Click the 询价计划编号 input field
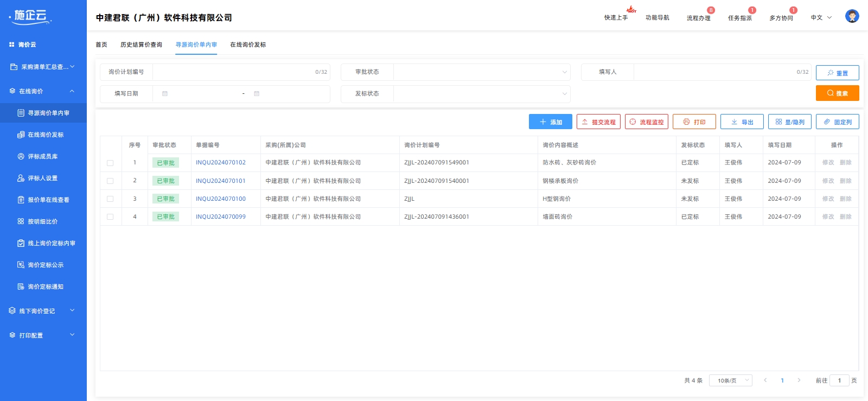The image size is (868, 401). pyautogui.click(x=233, y=72)
